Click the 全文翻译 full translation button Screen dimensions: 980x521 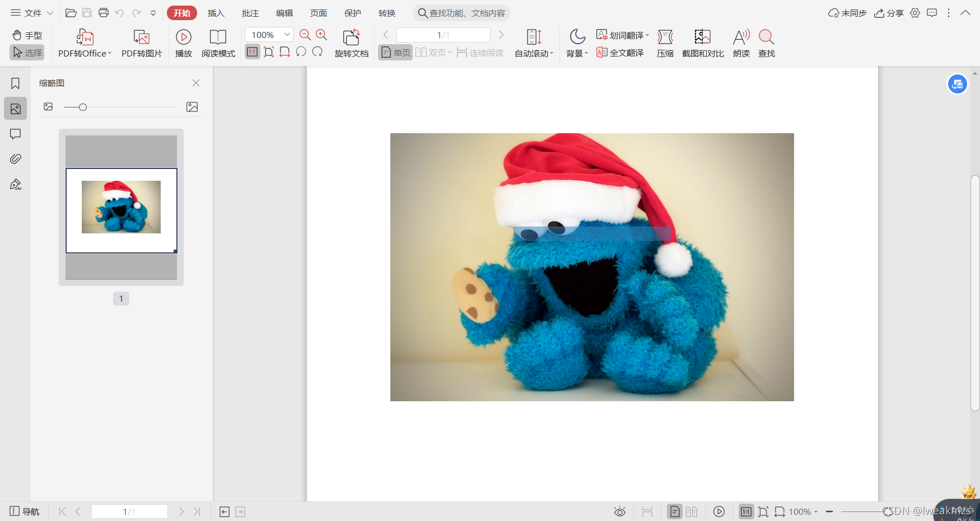pyautogui.click(x=620, y=53)
